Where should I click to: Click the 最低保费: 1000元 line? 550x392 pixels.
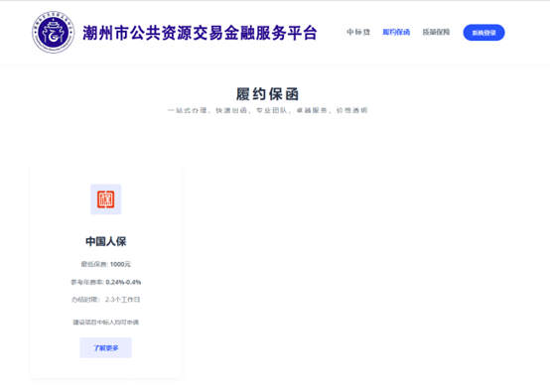pyautogui.click(x=105, y=264)
